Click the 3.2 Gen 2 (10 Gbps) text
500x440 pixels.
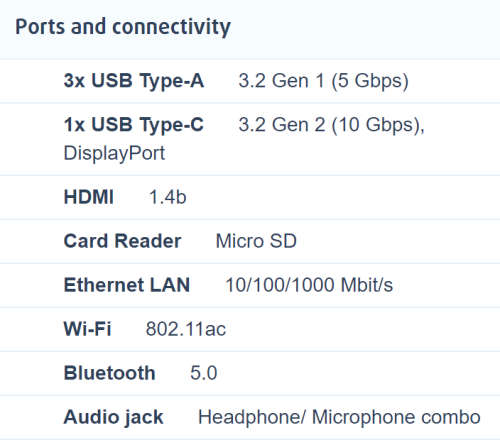[x=331, y=125]
